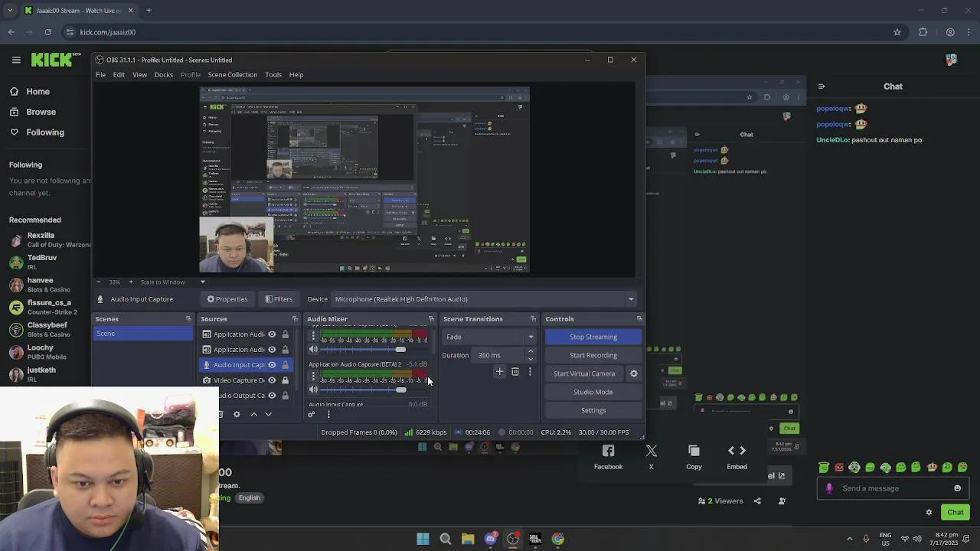Share stream to Facebook
Viewport: 980px width, 551px height.
coord(608,458)
